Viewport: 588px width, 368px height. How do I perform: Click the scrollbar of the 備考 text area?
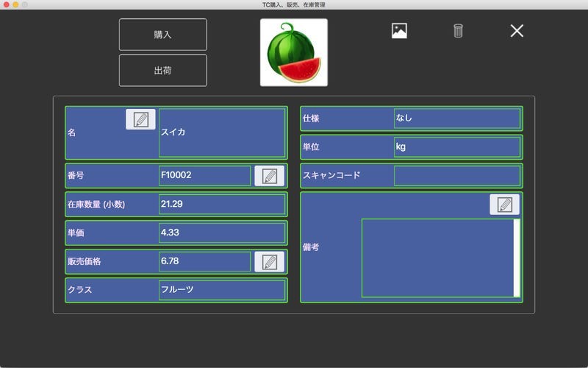click(517, 258)
